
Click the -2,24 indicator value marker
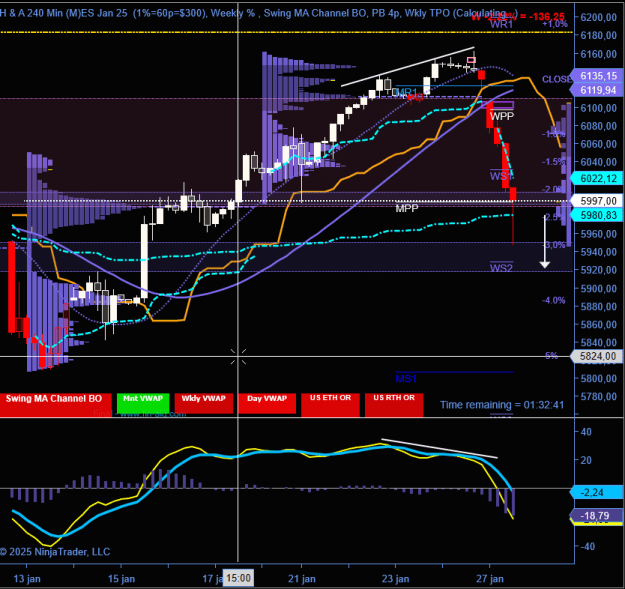click(x=597, y=492)
